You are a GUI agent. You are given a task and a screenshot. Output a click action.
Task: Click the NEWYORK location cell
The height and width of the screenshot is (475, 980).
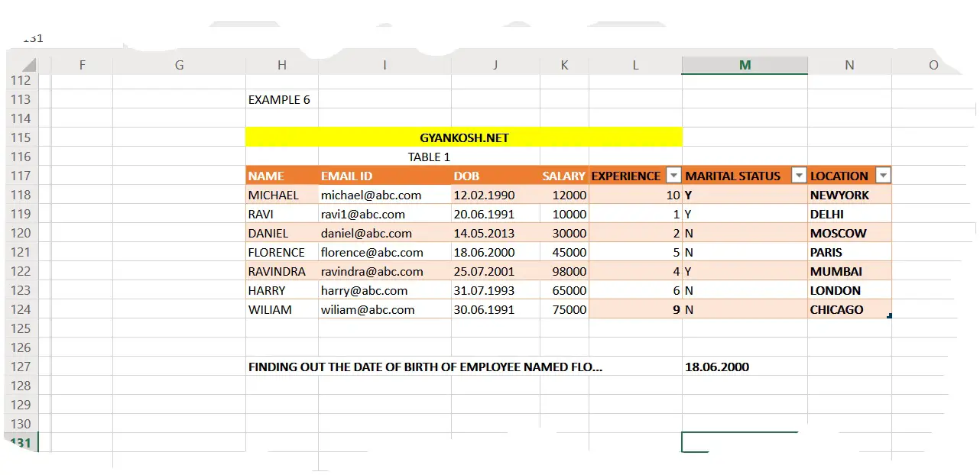[849, 195]
